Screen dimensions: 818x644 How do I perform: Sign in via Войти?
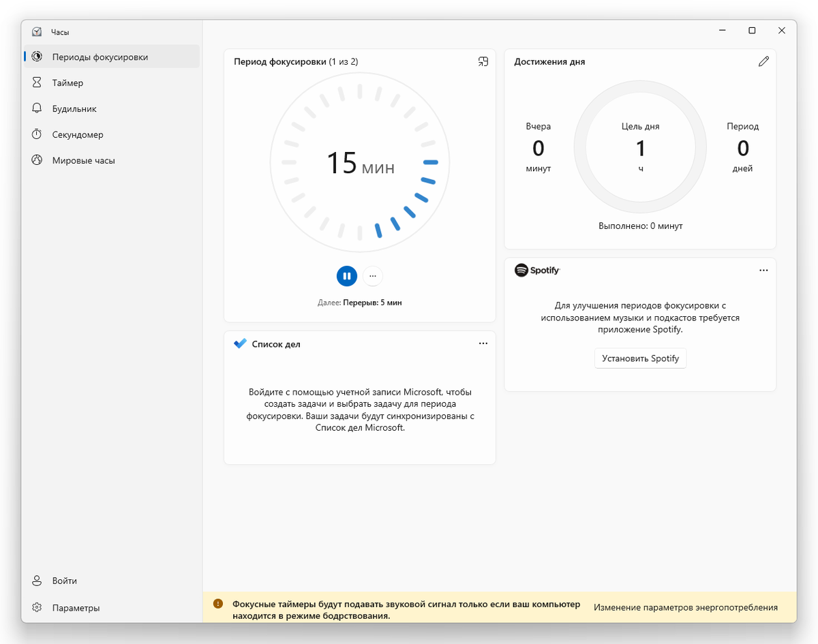click(112, 581)
